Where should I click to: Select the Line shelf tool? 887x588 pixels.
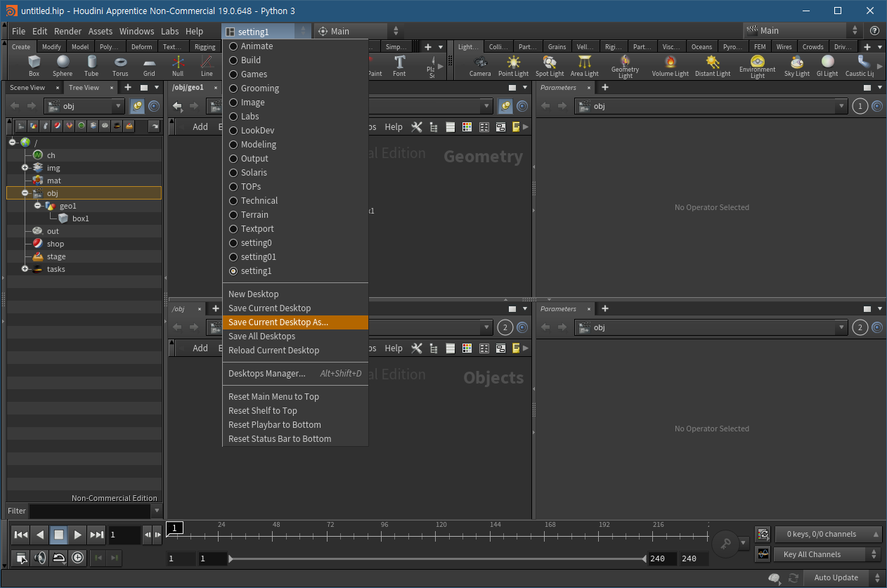click(x=207, y=66)
